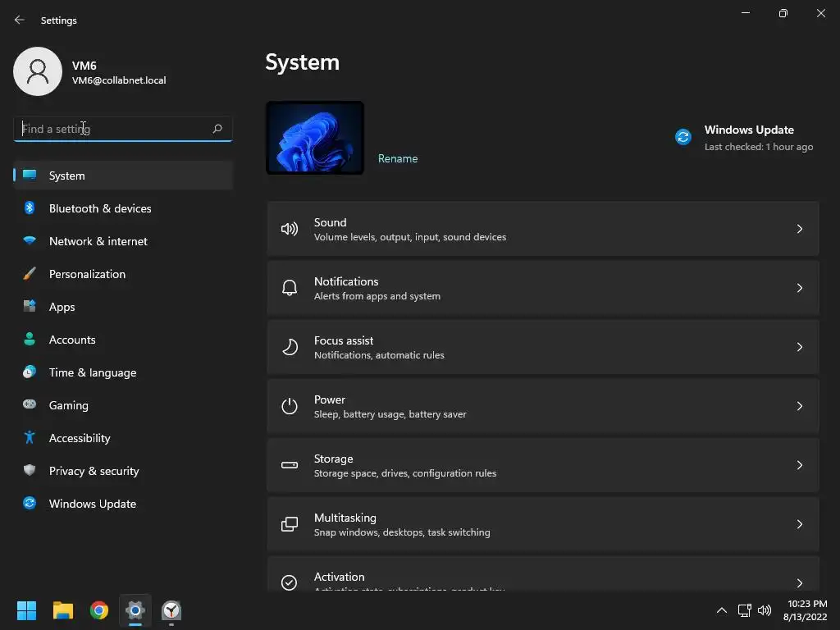Click the Bluetooth icon in sidebar
The image size is (840, 630).
30,208
